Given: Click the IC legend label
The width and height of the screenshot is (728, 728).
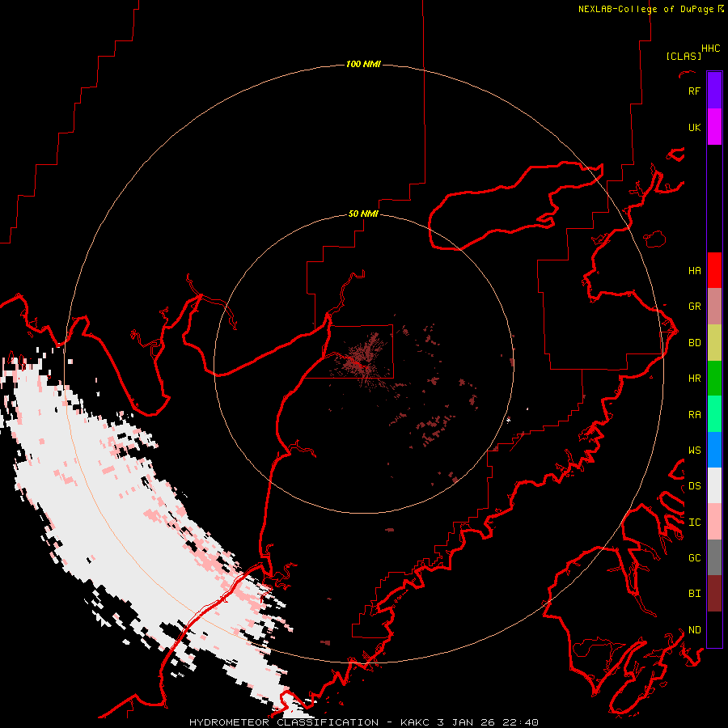Looking at the screenshot, I should pyautogui.click(x=694, y=523).
